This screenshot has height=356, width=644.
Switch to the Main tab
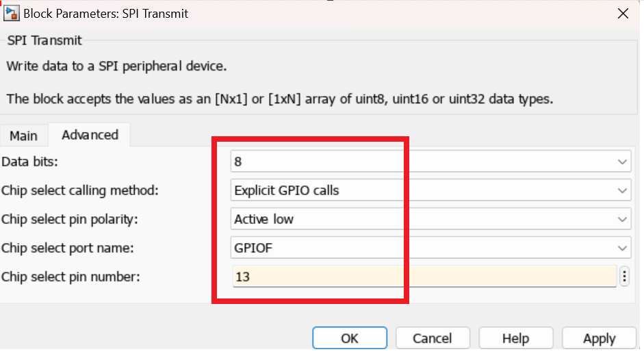[23, 136]
